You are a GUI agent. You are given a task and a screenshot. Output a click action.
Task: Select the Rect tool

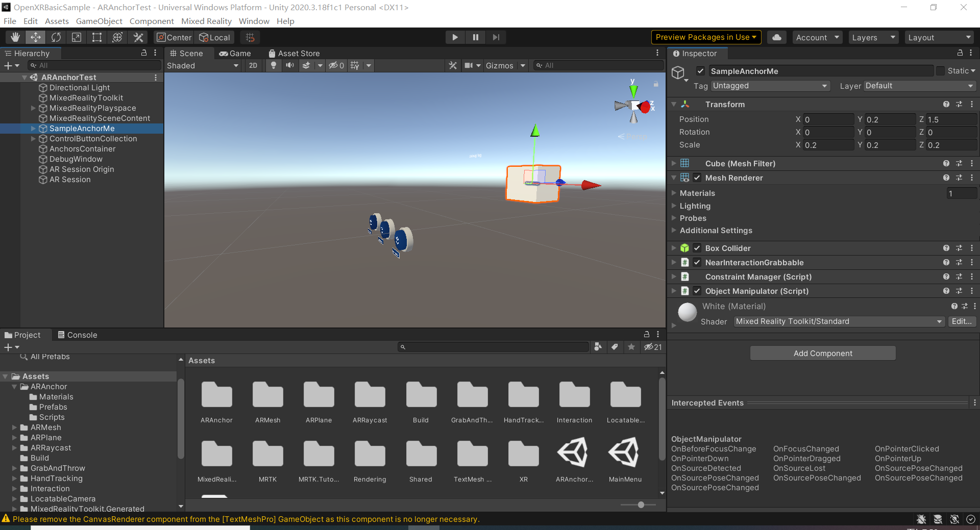97,37
